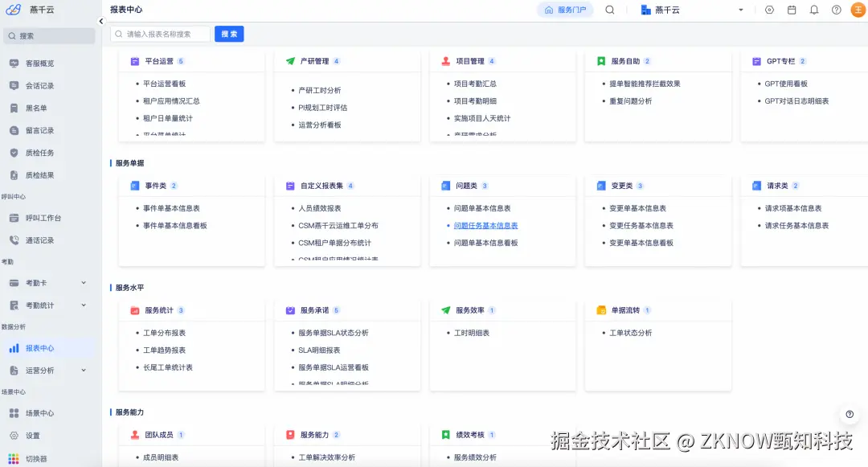Open 工单解决效率分析 report

coord(326,457)
